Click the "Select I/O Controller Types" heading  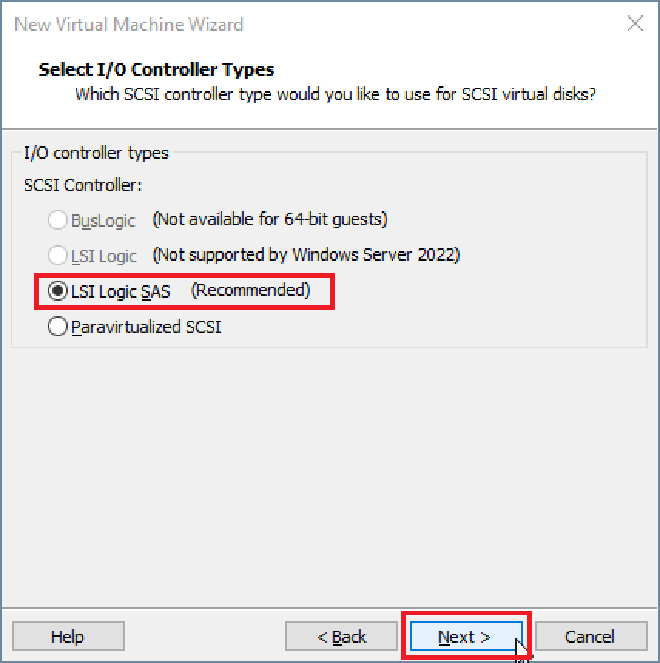(x=156, y=69)
